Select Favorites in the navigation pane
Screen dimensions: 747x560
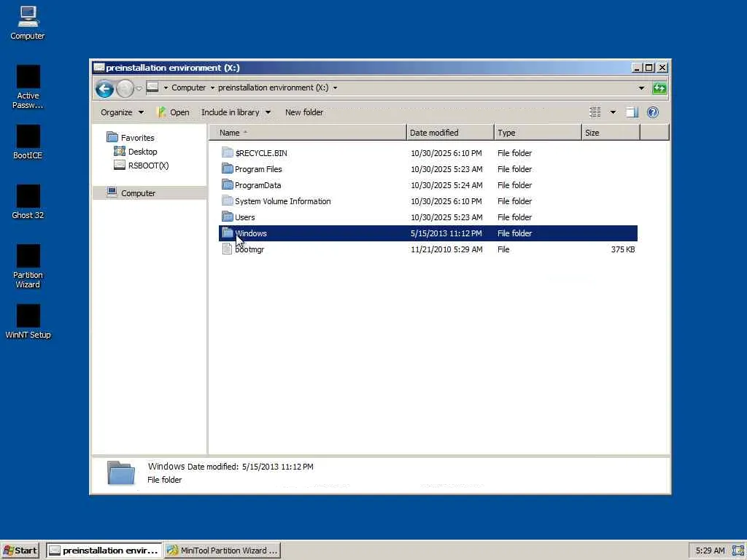click(x=138, y=138)
